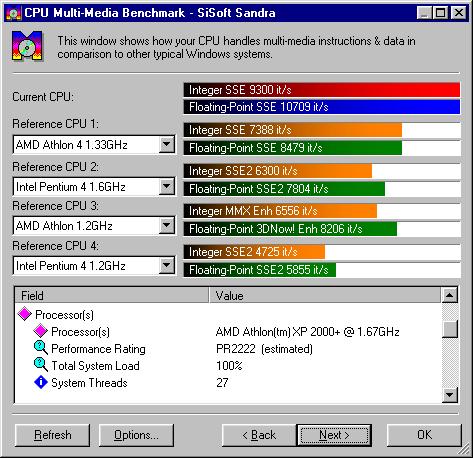Image resolution: width=473 pixels, height=458 pixels.
Task: Click the blue info icon beside System Threads
Action: [x=41, y=382]
